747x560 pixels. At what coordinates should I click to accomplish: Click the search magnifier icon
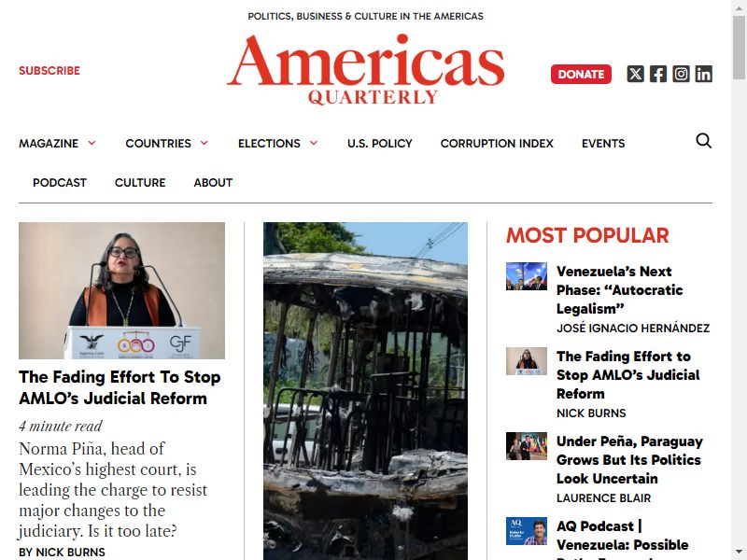tap(704, 141)
